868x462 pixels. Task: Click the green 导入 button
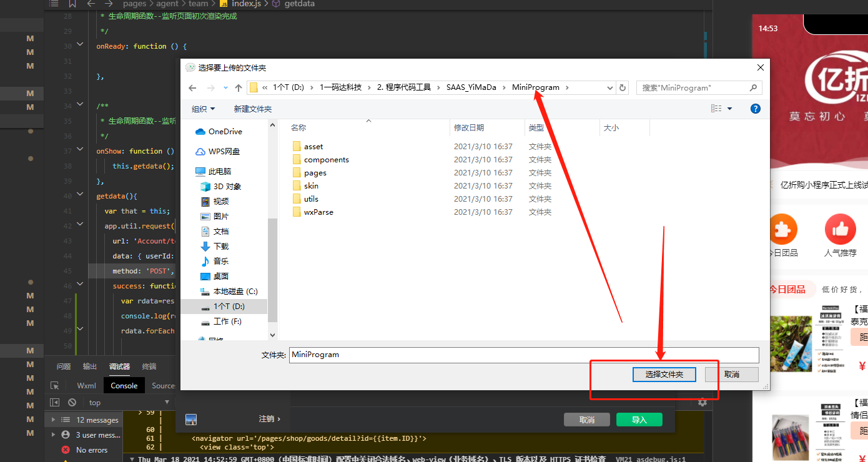click(639, 420)
